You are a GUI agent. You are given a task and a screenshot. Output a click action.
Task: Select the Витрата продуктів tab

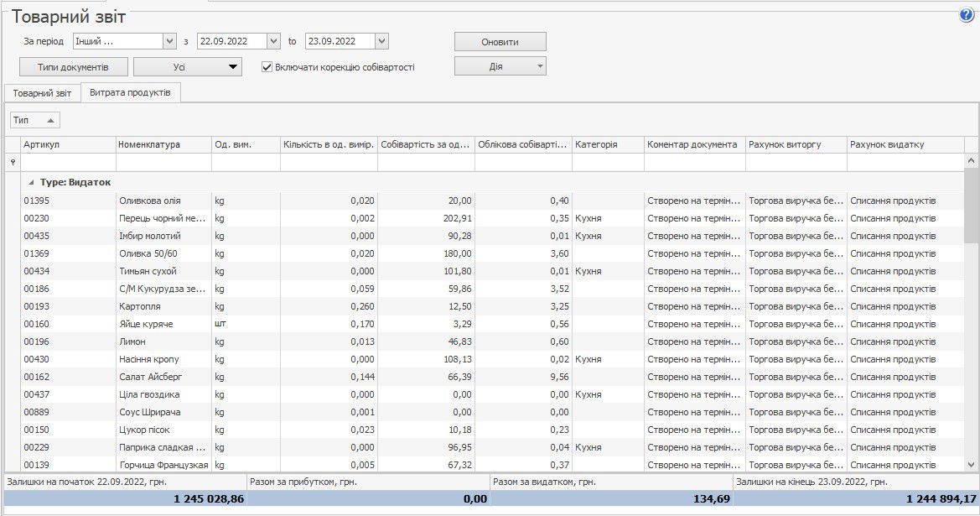click(x=130, y=93)
